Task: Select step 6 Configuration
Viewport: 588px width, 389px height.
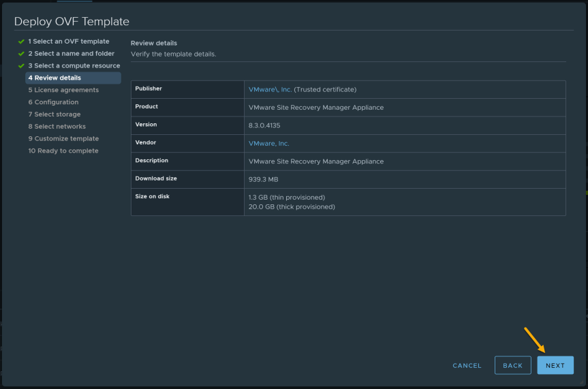Action: pos(53,102)
